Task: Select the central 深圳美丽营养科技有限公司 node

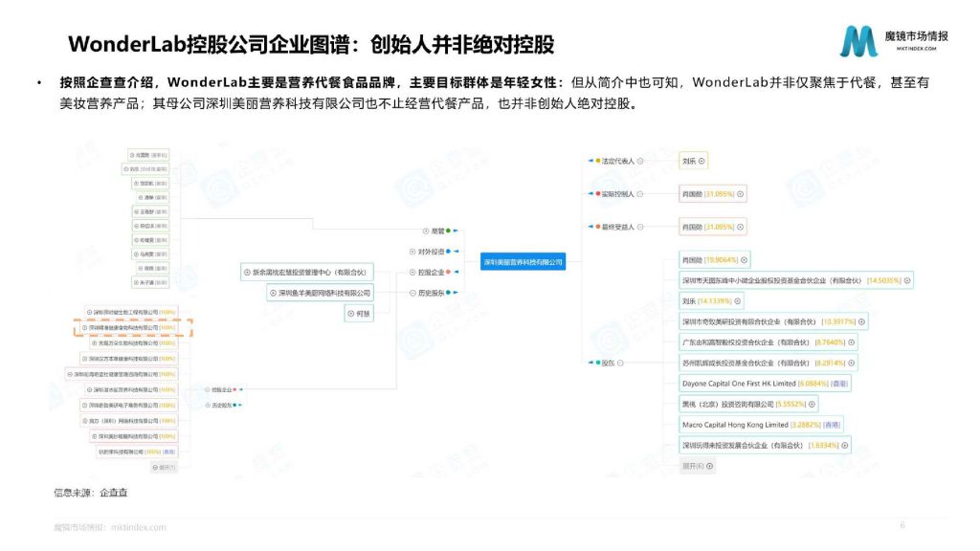Action: [x=523, y=262]
